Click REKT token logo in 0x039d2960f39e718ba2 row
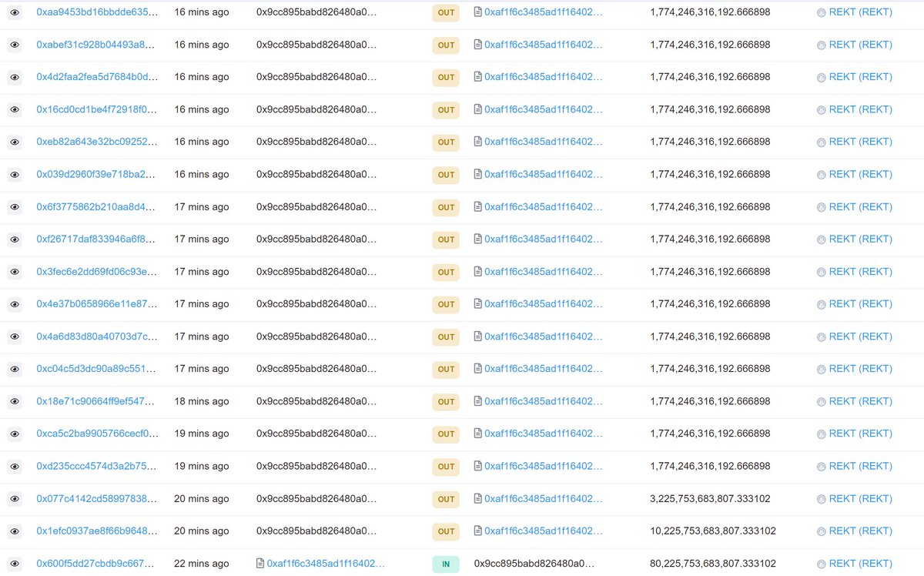The width and height of the screenshot is (924, 576). (821, 175)
